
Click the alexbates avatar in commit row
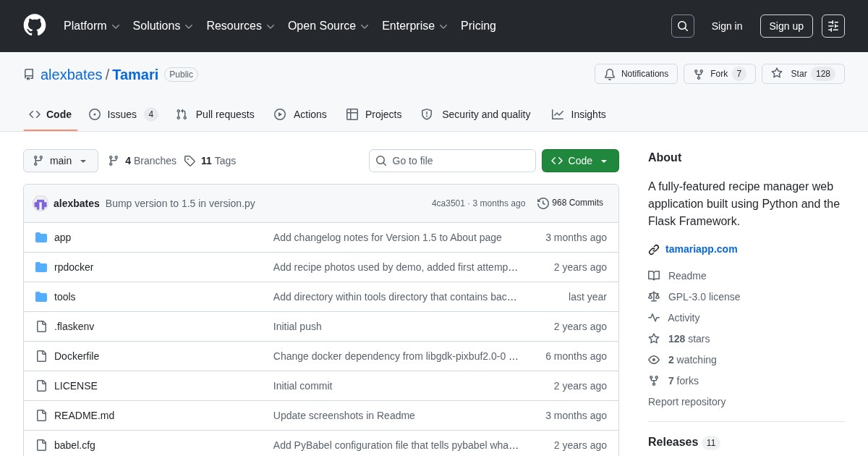(41, 203)
